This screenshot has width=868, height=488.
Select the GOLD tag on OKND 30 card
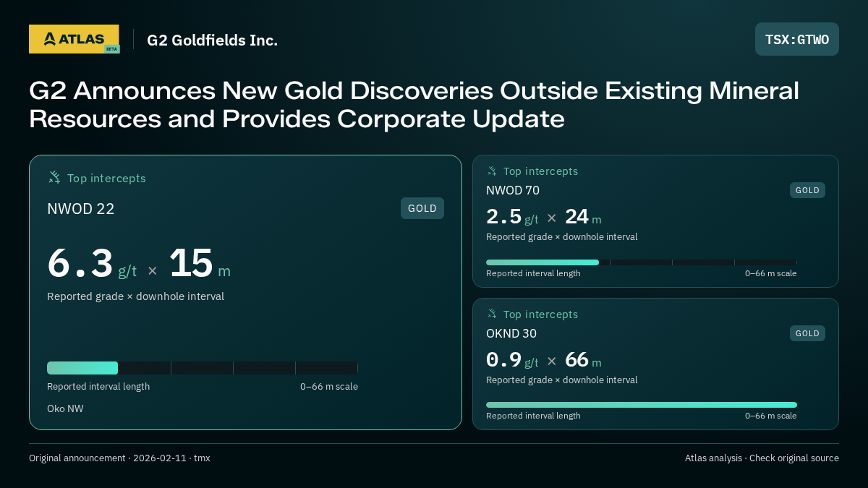[807, 333]
